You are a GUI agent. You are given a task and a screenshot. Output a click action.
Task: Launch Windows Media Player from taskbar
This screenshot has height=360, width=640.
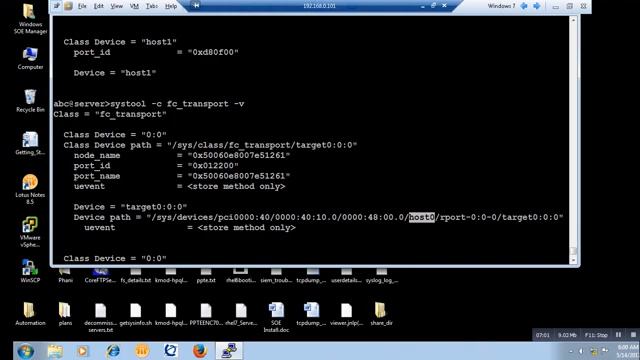click(x=83, y=351)
